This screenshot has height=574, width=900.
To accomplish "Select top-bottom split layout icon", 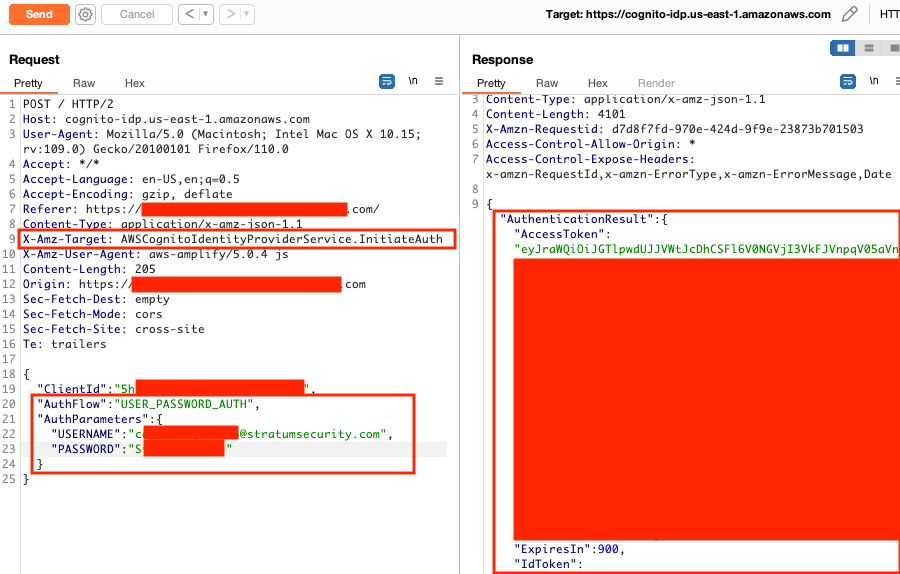I will (869, 48).
